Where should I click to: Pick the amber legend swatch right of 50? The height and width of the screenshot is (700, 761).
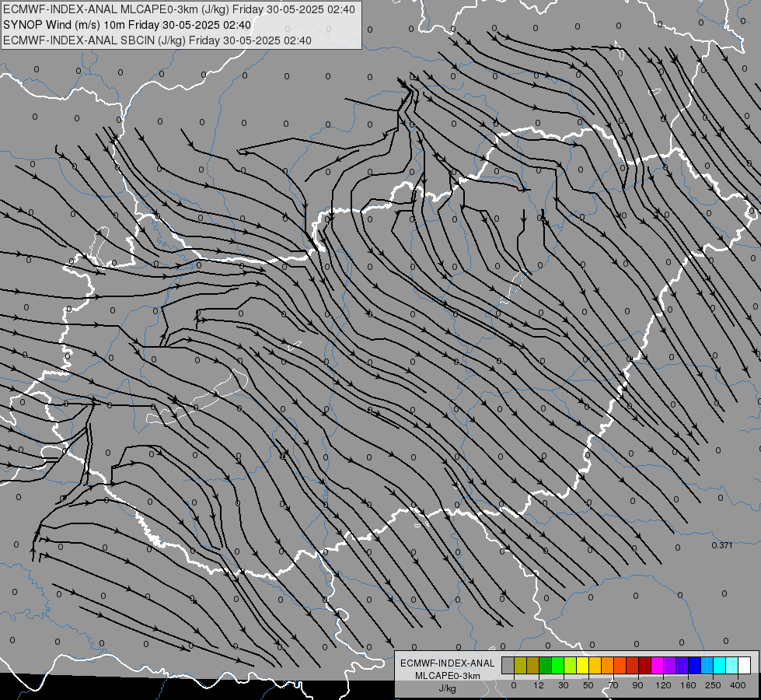595,665
